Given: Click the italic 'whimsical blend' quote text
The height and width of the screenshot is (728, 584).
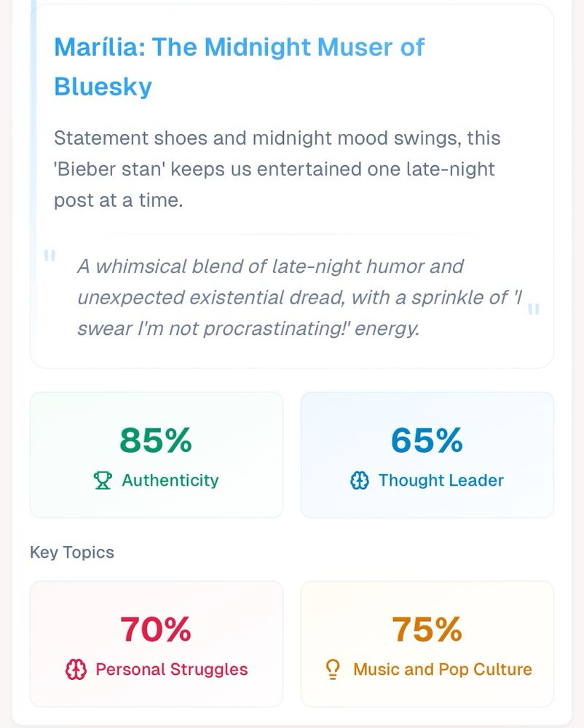Looking at the screenshot, I should tap(299, 297).
